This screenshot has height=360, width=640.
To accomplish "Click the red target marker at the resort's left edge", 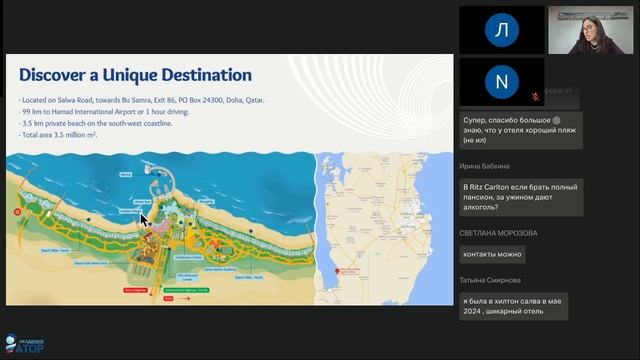I will [x=18, y=212].
